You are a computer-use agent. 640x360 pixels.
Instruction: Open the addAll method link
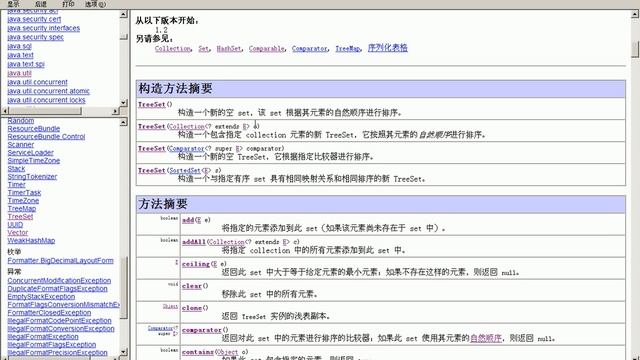tap(194, 242)
